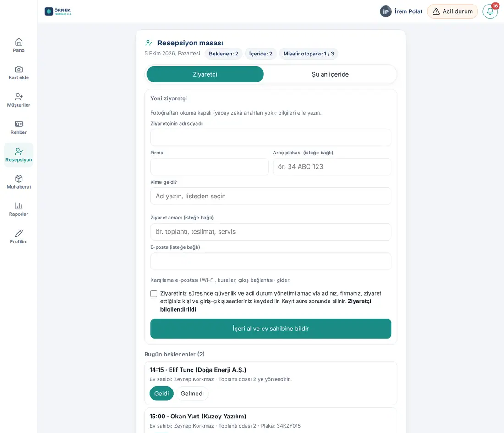This screenshot has height=433, width=504.
Task: Focus the Ziyaretçinin adı soyadı field
Action: [271, 137]
